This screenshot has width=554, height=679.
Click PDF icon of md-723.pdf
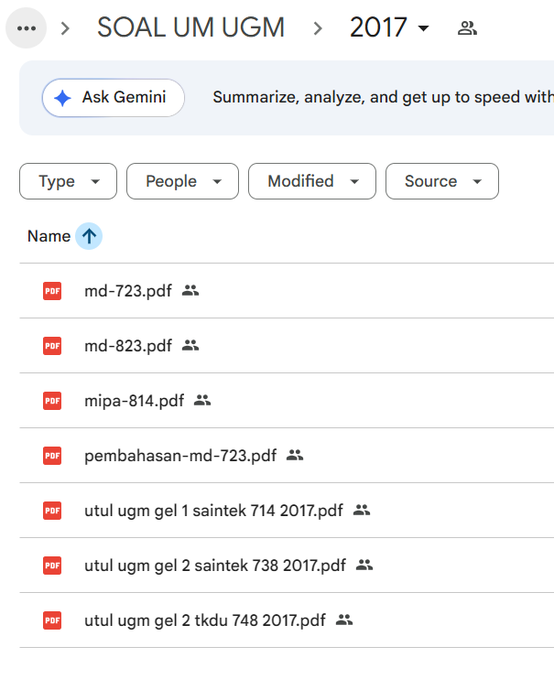(x=52, y=291)
